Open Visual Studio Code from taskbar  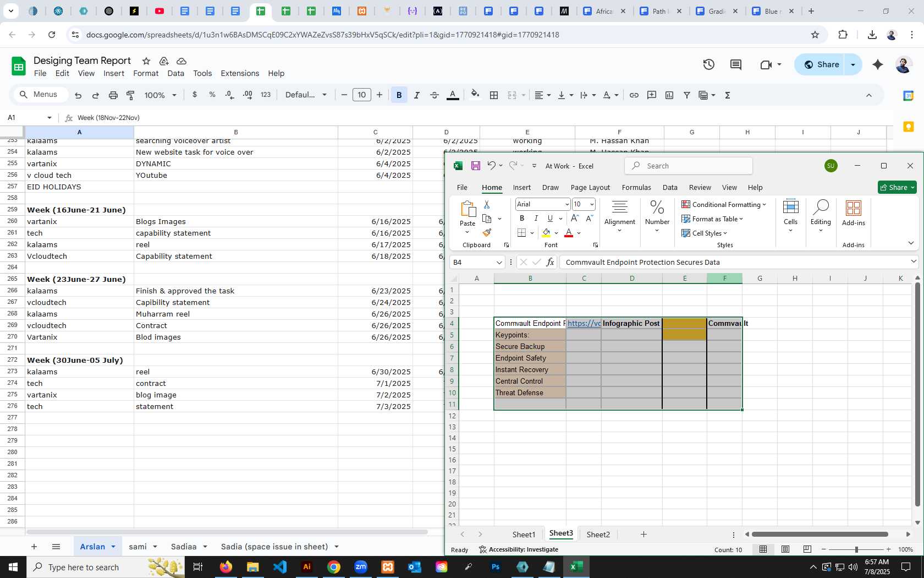point(280,566)
